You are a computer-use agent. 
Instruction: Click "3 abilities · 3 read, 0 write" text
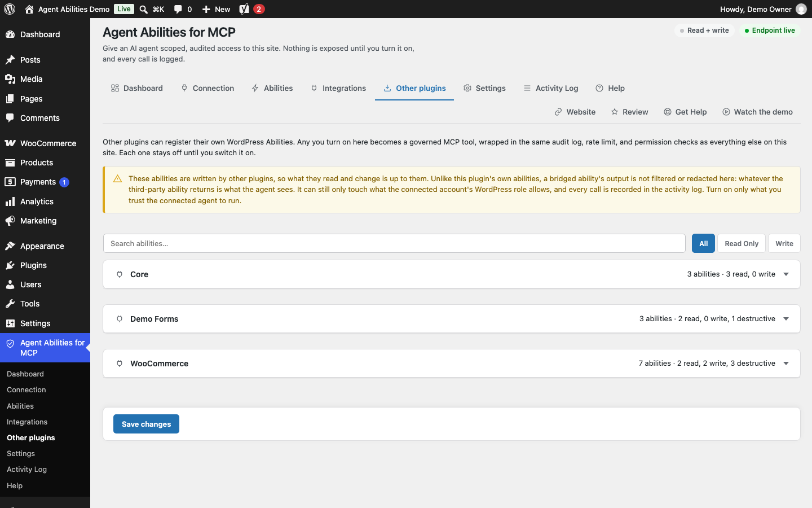[731, 274]
